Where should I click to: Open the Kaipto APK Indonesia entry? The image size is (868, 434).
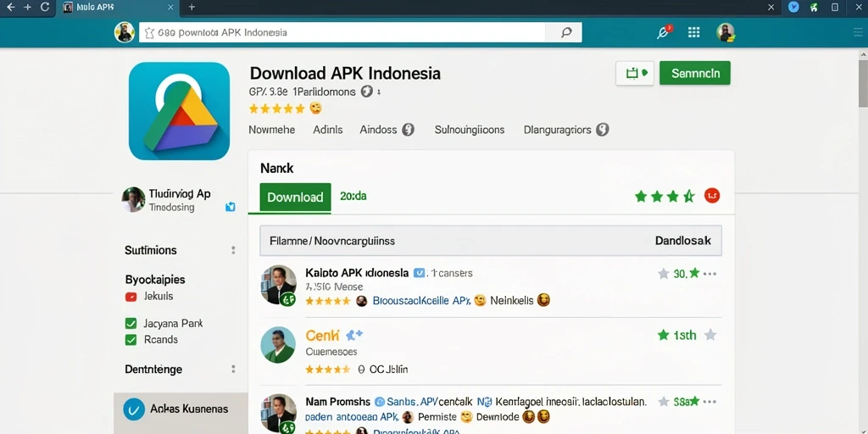click(357, 273)
